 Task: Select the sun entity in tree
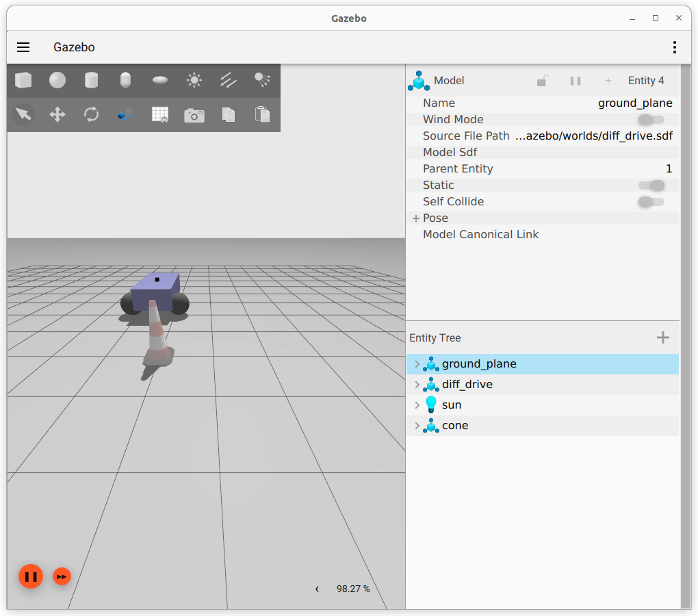[x=452, y=405]
